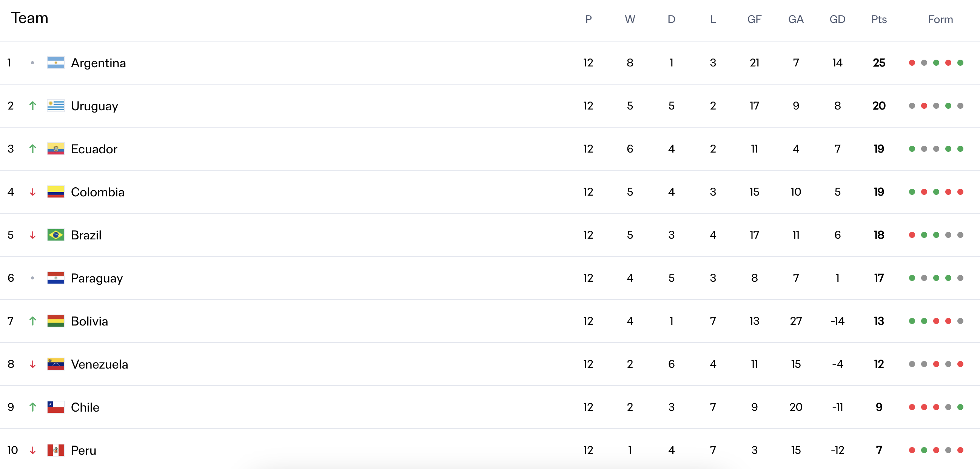980x469 pixels.
Task: Click the Peru flag icon
Action: point(55,450)
